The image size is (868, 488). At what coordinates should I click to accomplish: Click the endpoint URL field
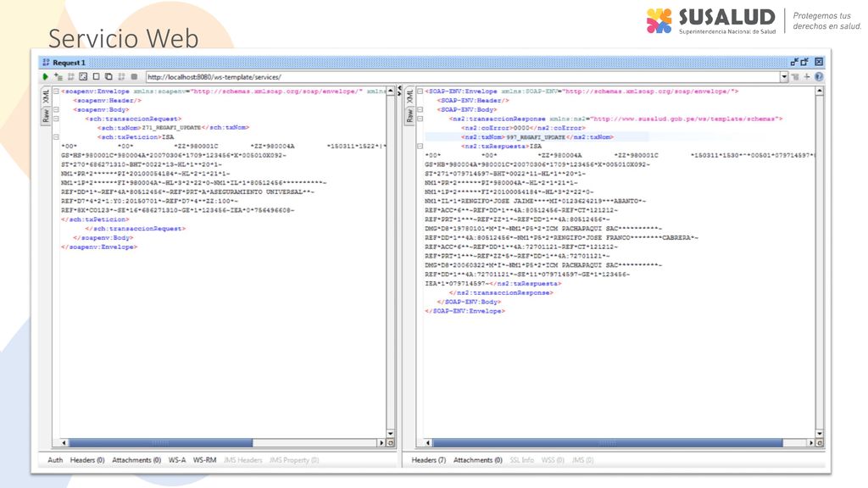pyautogui.click(x=463, y=77)
